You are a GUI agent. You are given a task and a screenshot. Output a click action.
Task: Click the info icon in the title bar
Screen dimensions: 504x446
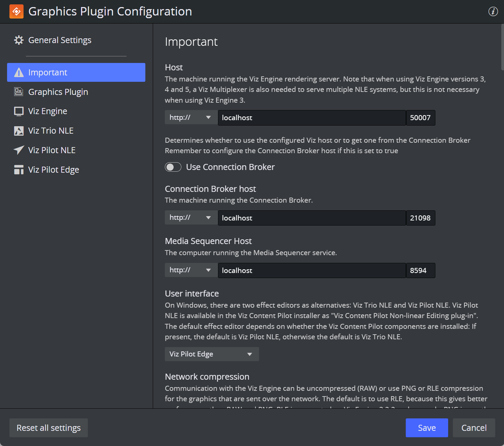[493, 11]
